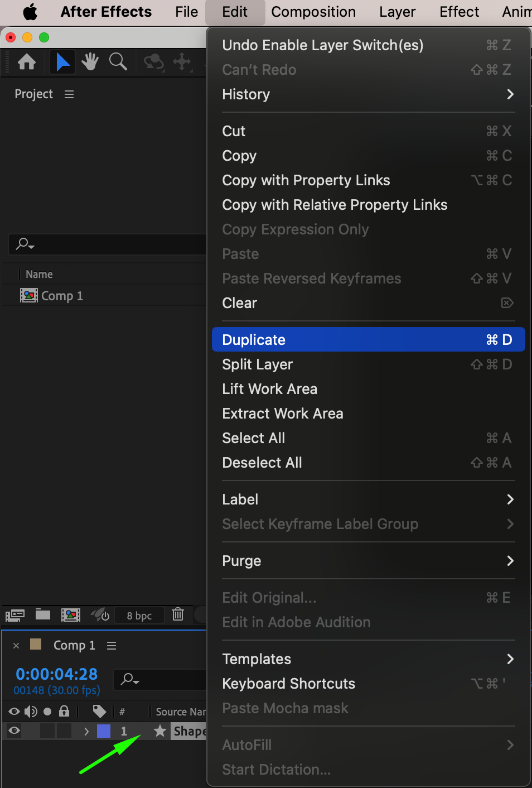Select the Shape layer name
The width and height of the screenshot is (532, 788).
pyautogui.click(x=189, y=731)
